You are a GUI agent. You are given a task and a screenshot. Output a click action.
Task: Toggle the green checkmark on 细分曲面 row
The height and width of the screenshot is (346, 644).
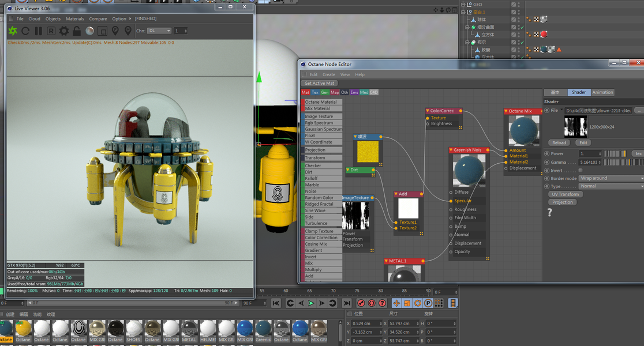522,27
